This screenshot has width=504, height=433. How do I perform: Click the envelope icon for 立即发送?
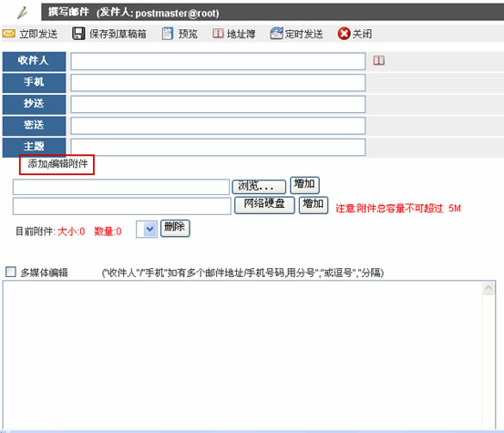pyautogui.click(x=9, y=34)
